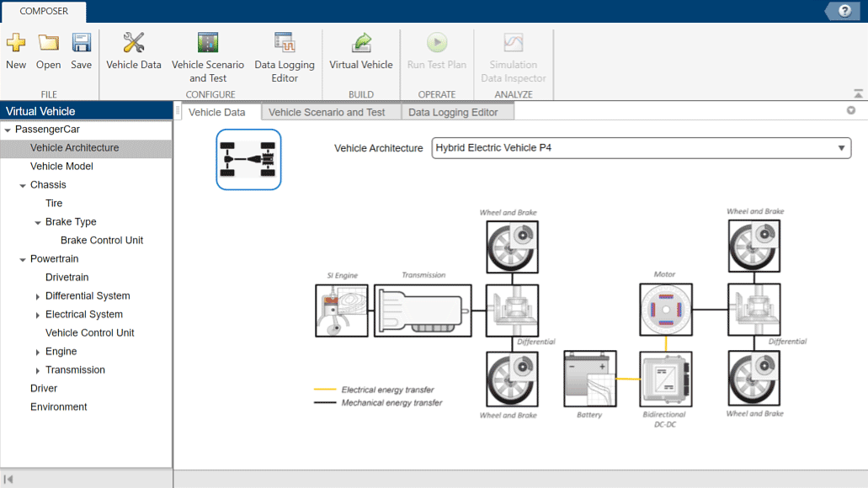The height and width of the screenshot is (488, 868).
Task: Expand the Engine tree node
Action: point(37,351)
